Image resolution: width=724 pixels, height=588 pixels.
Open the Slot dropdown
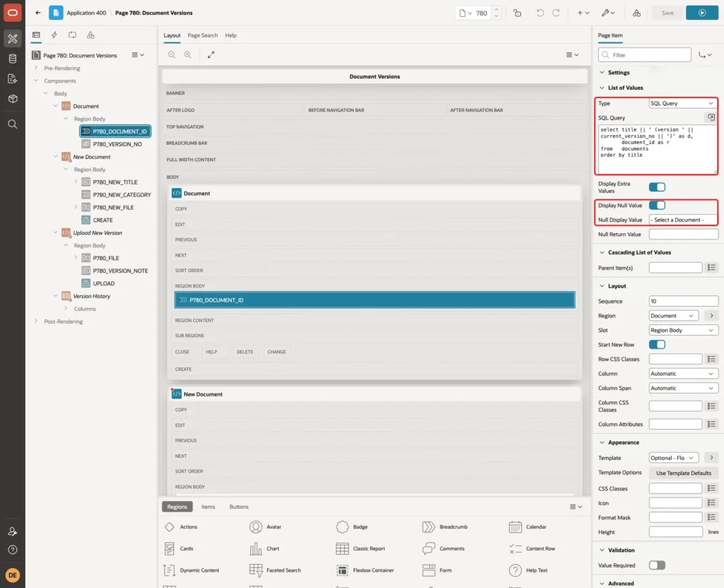point(684,331)
